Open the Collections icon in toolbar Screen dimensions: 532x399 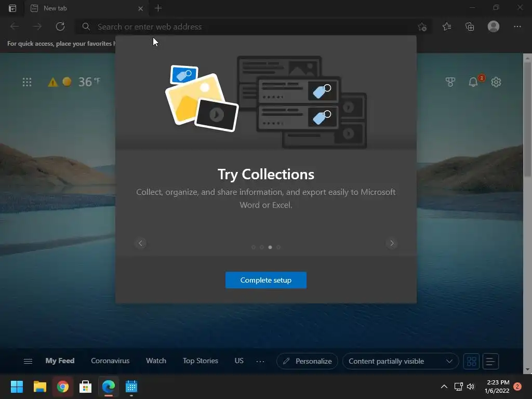coord(470,26)
